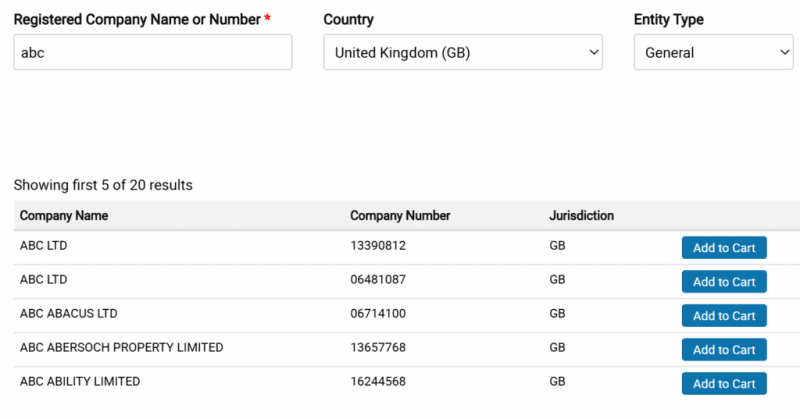Image resolution: width=800 pixels, height=419 pixels.
Task: Click the Jurisdiction column header
Action: 581,215
